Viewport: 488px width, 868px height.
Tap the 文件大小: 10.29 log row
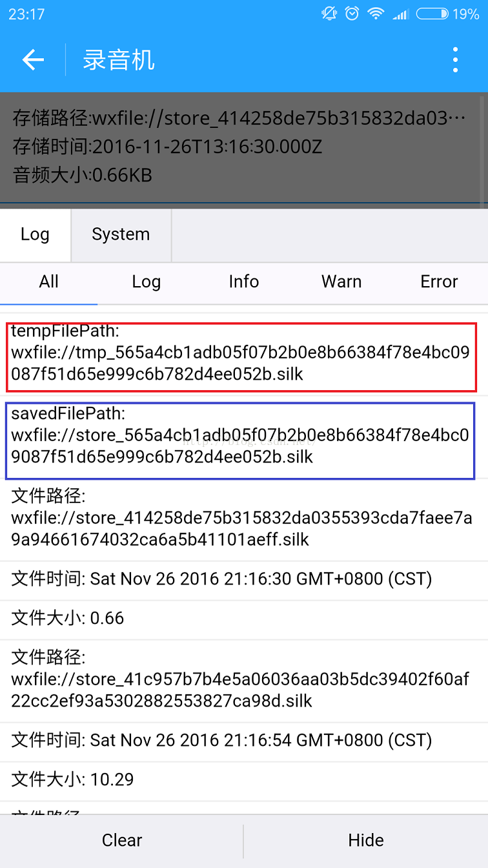[244, 780]
